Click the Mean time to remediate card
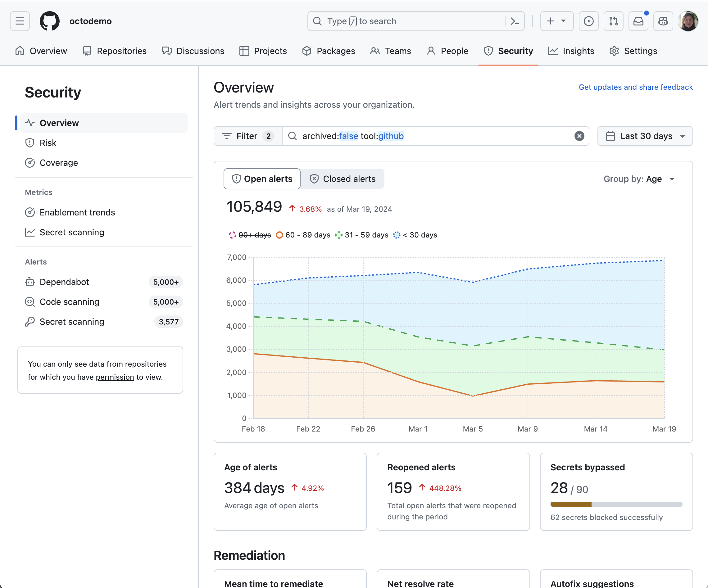 pyautogui.click(x=290, y=579)
